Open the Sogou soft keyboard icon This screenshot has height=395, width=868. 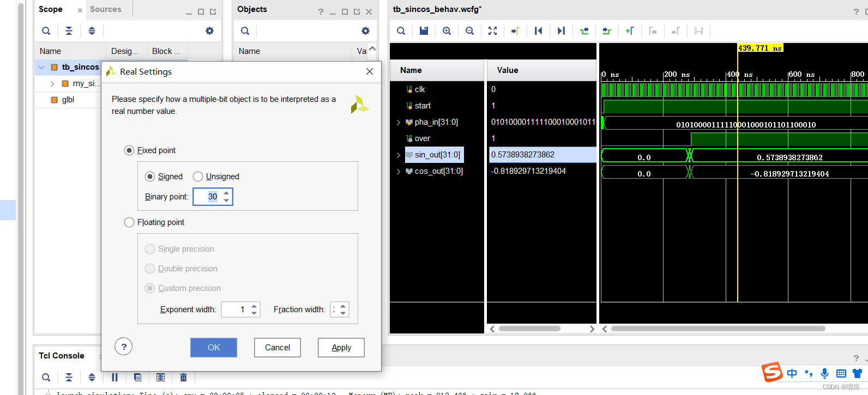coord(841,374)
